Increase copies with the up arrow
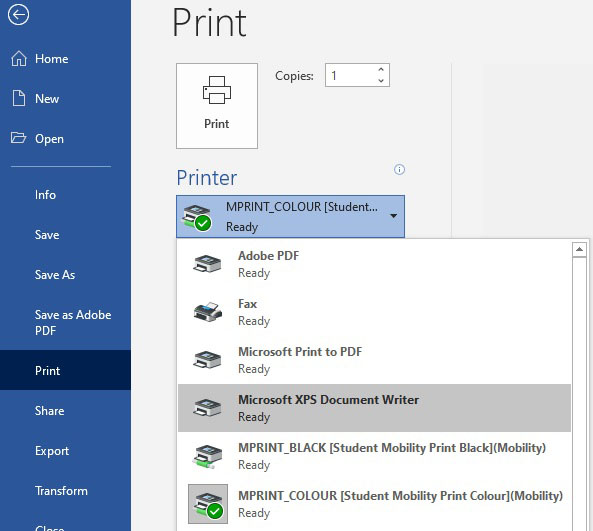This screenshot has width=593, height=531. tap(381, 70)
